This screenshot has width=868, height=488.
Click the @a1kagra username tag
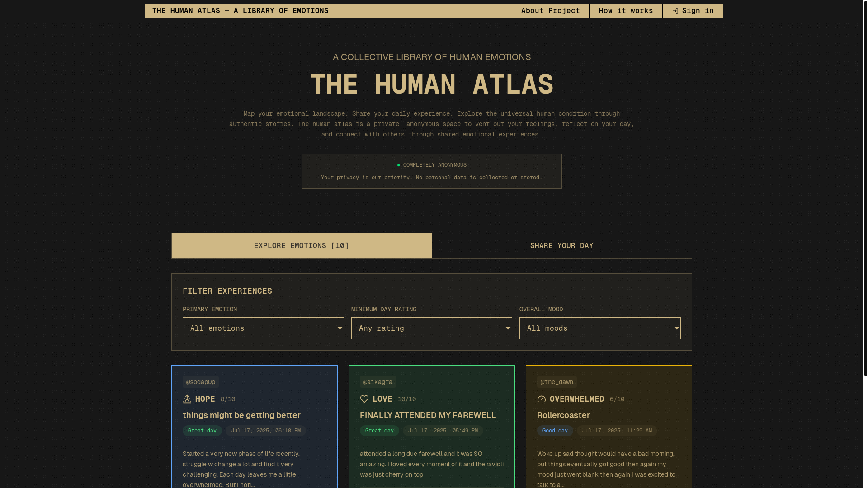378,382
